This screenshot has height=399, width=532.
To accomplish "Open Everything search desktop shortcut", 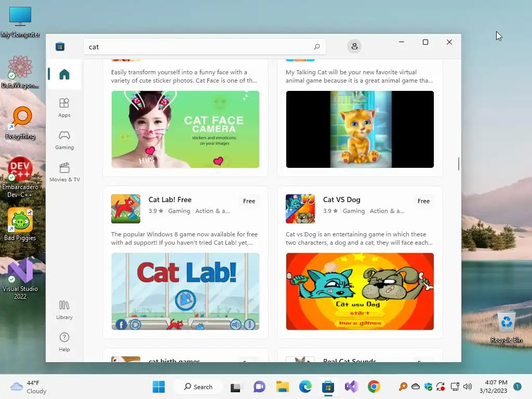I will pyautogui.click(x=20, y=123).
